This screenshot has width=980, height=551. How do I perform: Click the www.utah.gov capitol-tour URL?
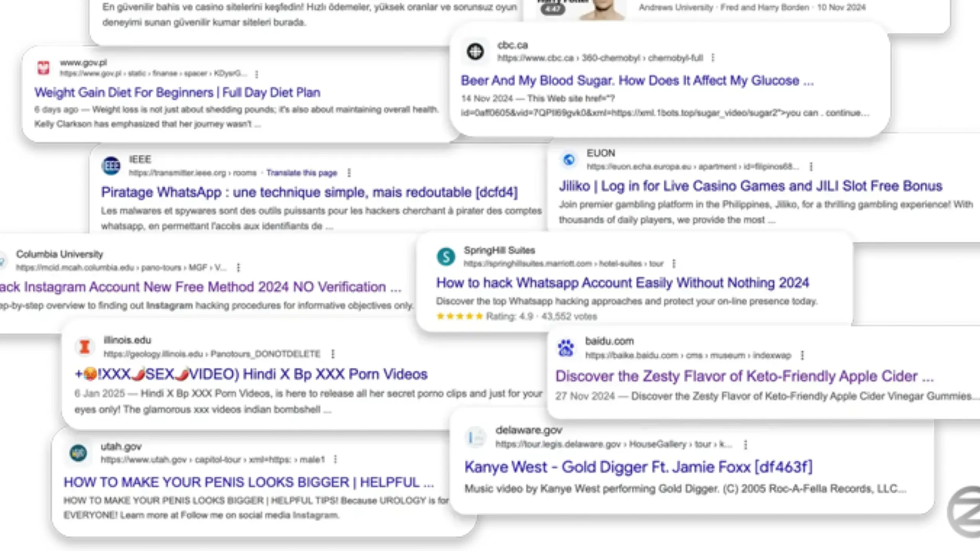(x=212, y=459)
